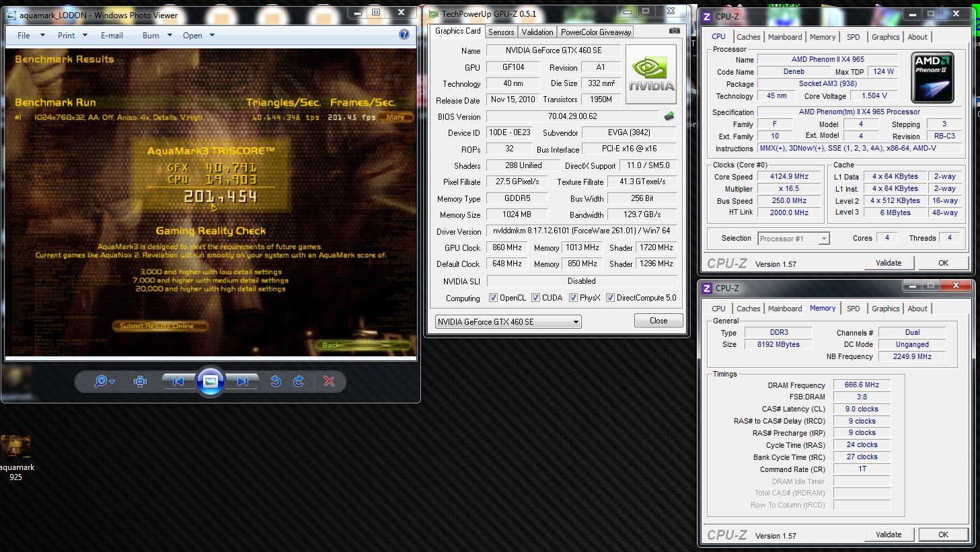Image resolution: width=980 pixels, height=552 pixels.
Task: Open Caches tab in top CPU-Z window
Action: click(749, 37)
